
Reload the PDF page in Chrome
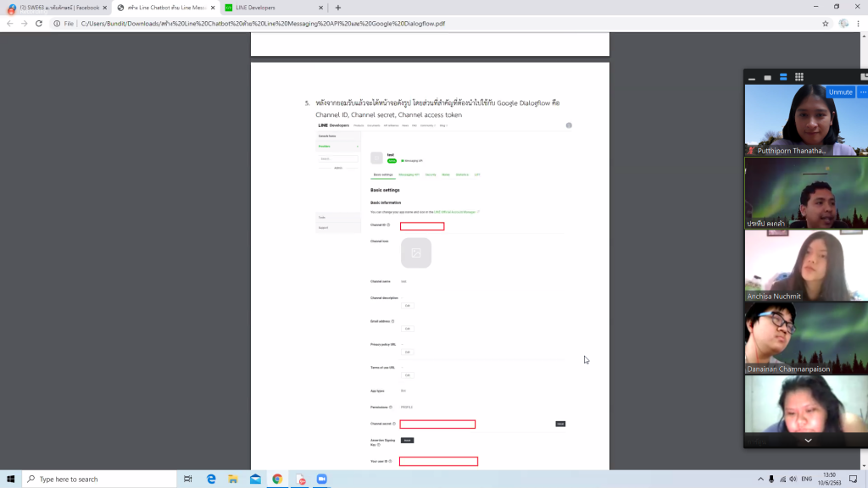pos(39,24)
